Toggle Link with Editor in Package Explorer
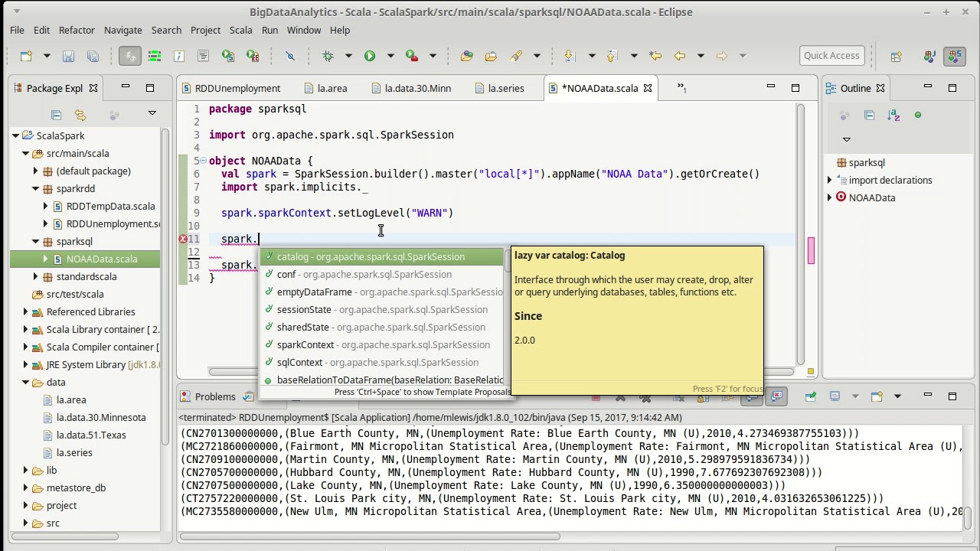This screenshot has height=551, width=980. click(x=80, y=115)
